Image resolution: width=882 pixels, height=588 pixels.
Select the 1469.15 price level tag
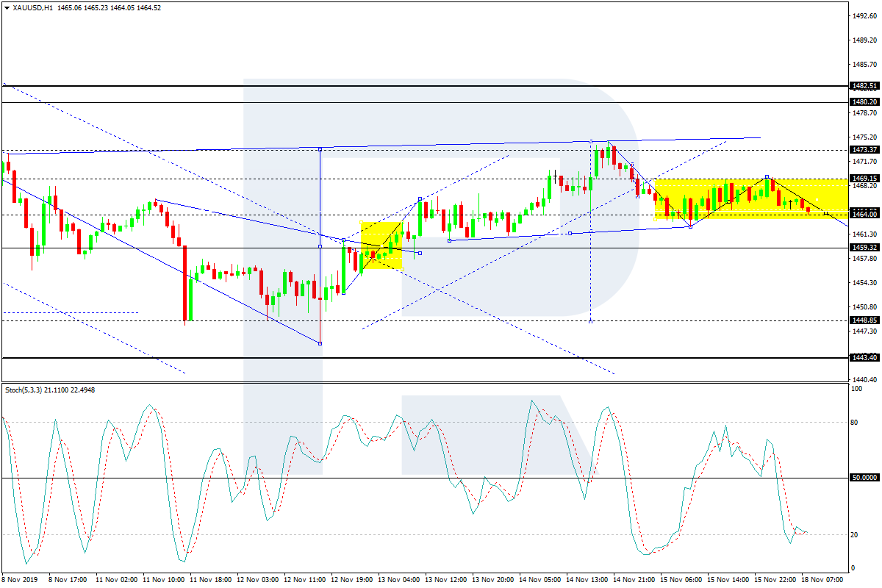coord(864,178)
